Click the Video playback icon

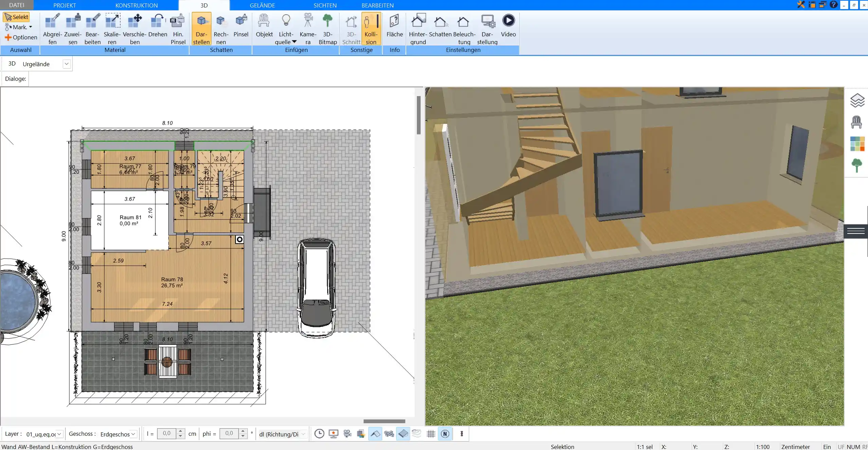pyautogui.click(x=508, y=20)
